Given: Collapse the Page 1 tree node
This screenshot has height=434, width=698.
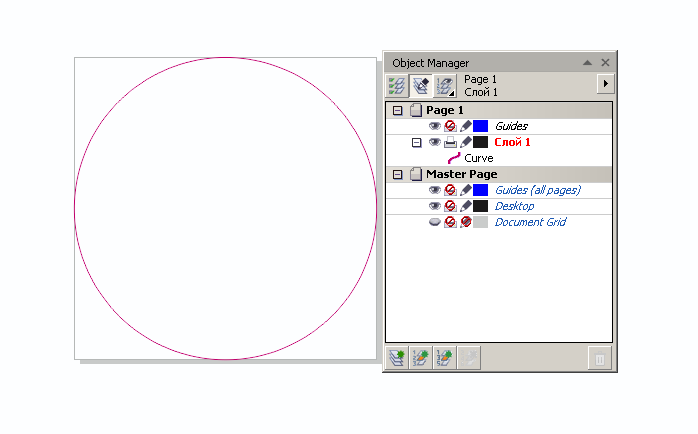Looking at the screenshot, I should pyautogui.click(x=398, y=110).
